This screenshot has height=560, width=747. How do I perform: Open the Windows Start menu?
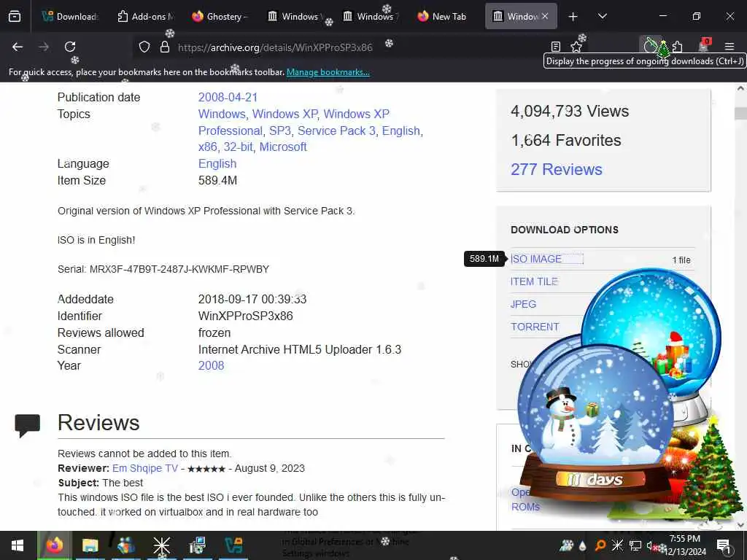pyautogui.click(x=18, y=545)
